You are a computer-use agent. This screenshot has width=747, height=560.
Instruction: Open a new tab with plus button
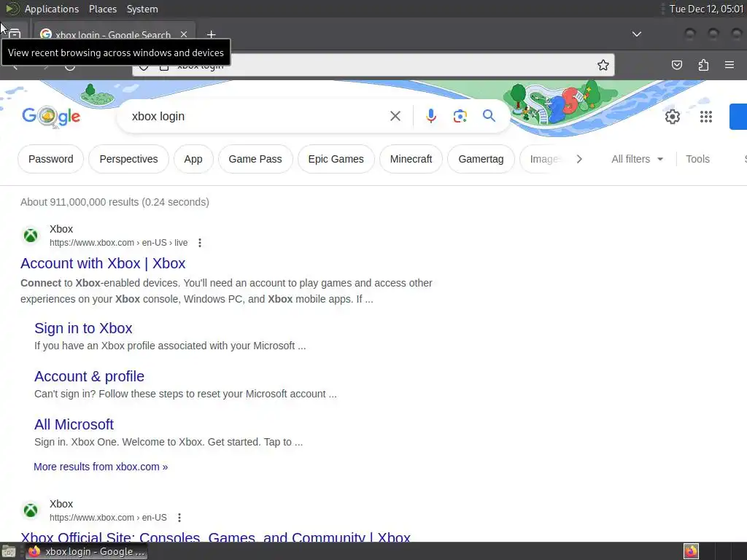click(211, 35)
